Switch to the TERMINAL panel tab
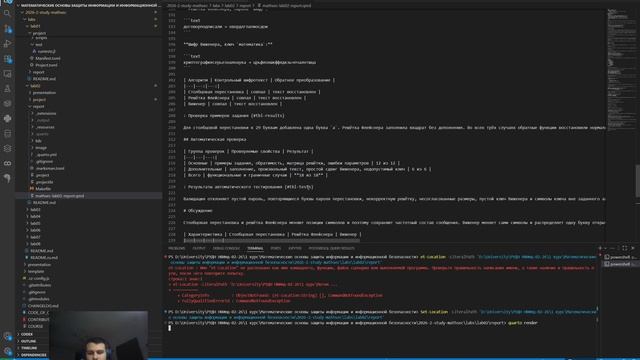This screenshot has width=640, height=360. coord(255,248)
